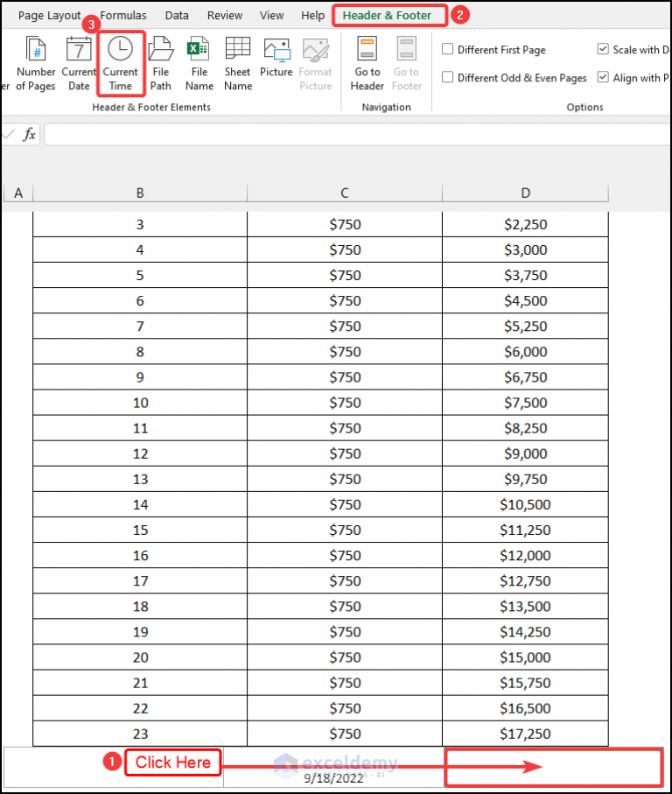Select cell with value $6,750
The image size is (672, 794).
(x=525, y=377)
